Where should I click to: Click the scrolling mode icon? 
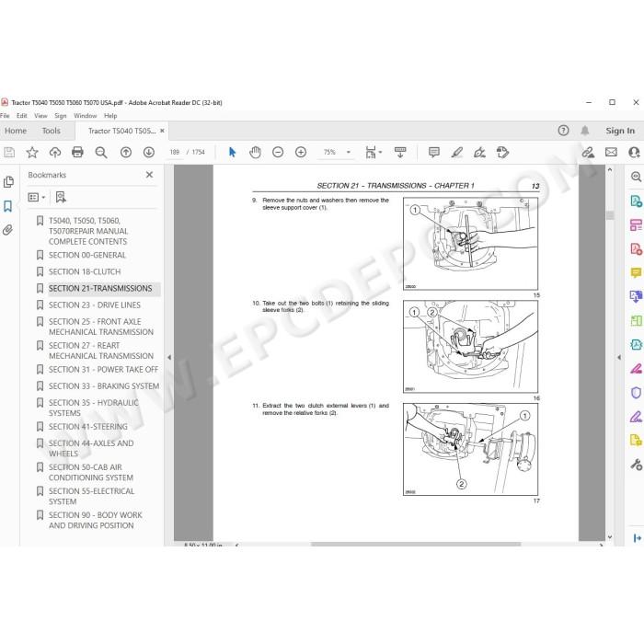point(400,153)
